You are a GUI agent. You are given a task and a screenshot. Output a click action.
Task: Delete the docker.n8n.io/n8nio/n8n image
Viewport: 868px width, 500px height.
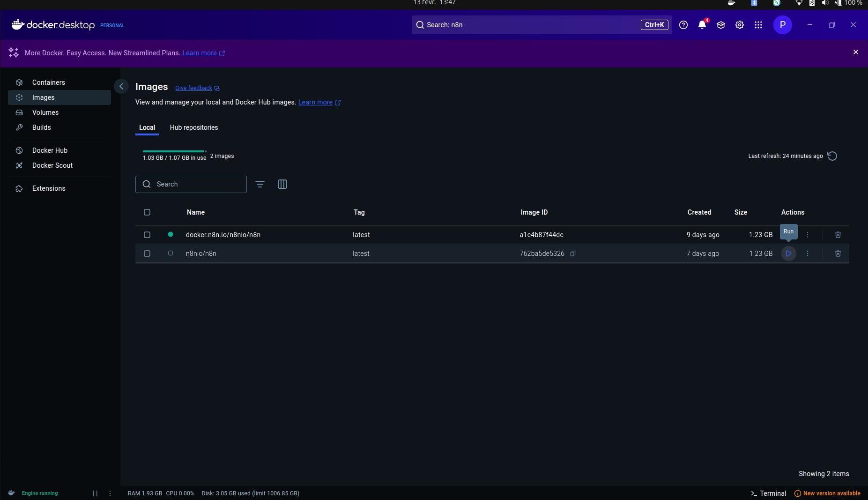[838, 235]
